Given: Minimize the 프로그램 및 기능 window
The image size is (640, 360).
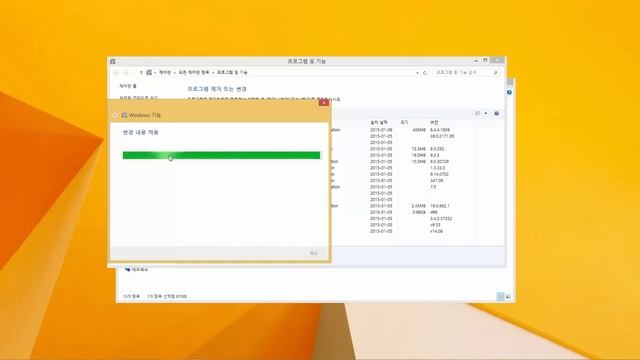Looking at the screenshot, I should click(x=476, y=61).
